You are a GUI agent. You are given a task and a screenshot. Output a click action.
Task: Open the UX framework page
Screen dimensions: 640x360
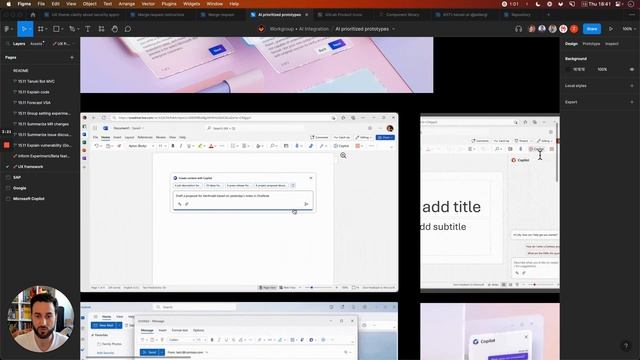[x=30, y=167]
